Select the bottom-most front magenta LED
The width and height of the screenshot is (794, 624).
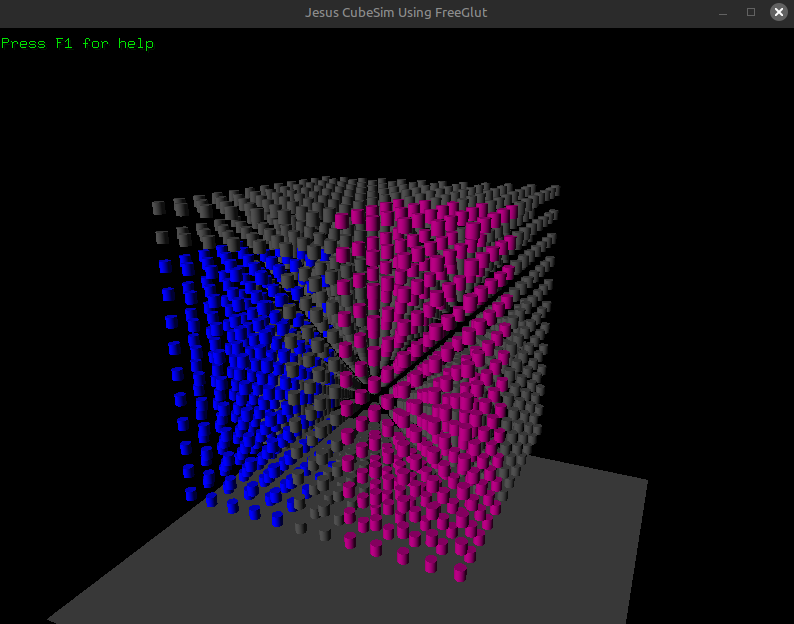460,574
